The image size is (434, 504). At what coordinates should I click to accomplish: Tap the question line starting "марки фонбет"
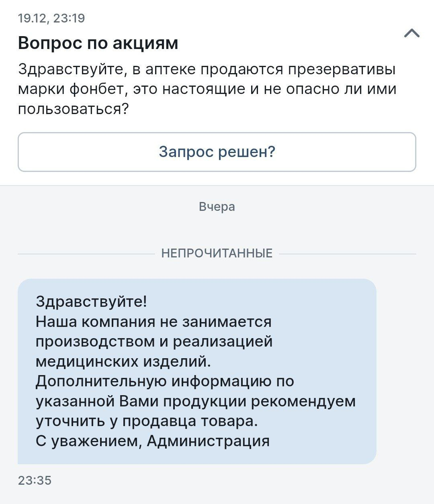(x=207, y=89)
